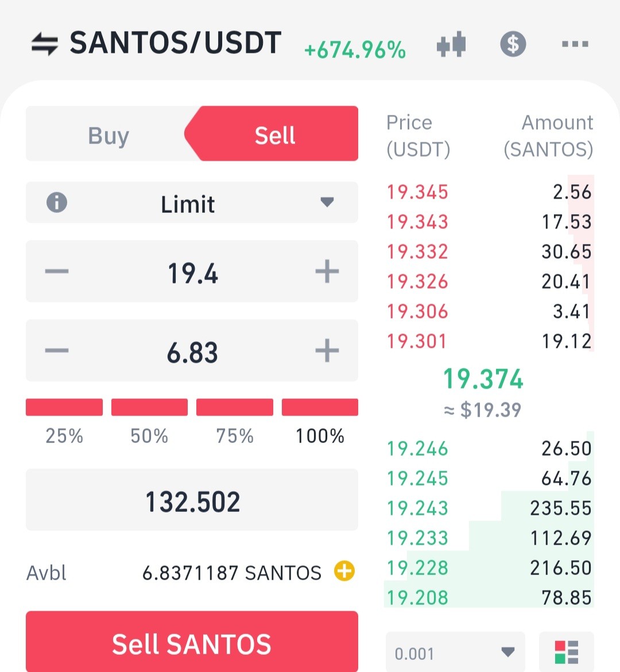Screen dimensions: 620x672
Task: Decrease price 19.4 with minus button
Action: tap(57, 271)
